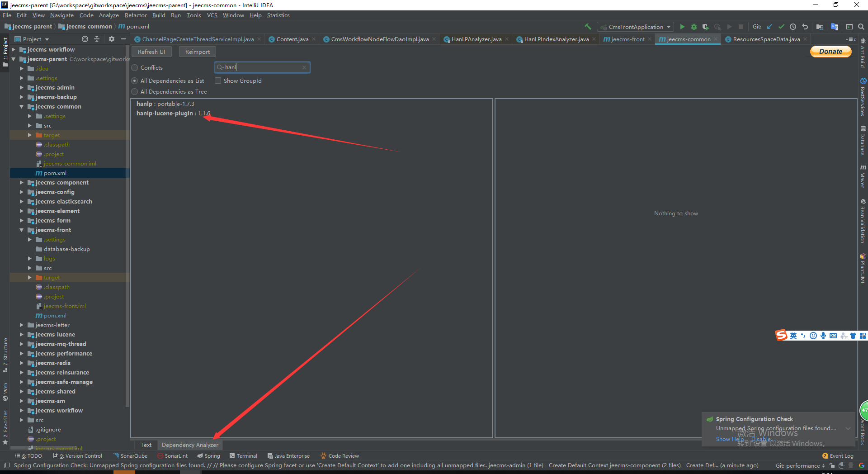Run CmsFrontApplication with the green play icon
Screen dimensions: 868x474
682,27
